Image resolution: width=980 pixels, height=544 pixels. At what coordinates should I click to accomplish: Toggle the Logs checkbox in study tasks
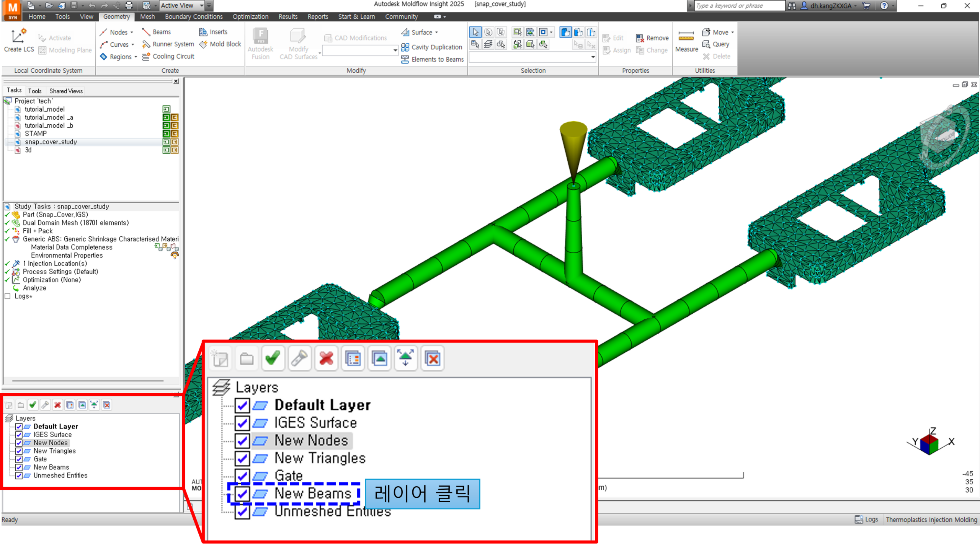(7, 296)
